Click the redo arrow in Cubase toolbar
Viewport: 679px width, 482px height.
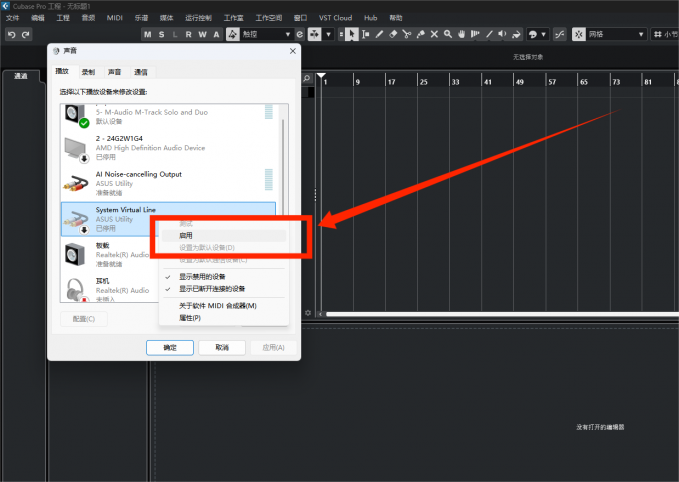[x=25, y=34]
